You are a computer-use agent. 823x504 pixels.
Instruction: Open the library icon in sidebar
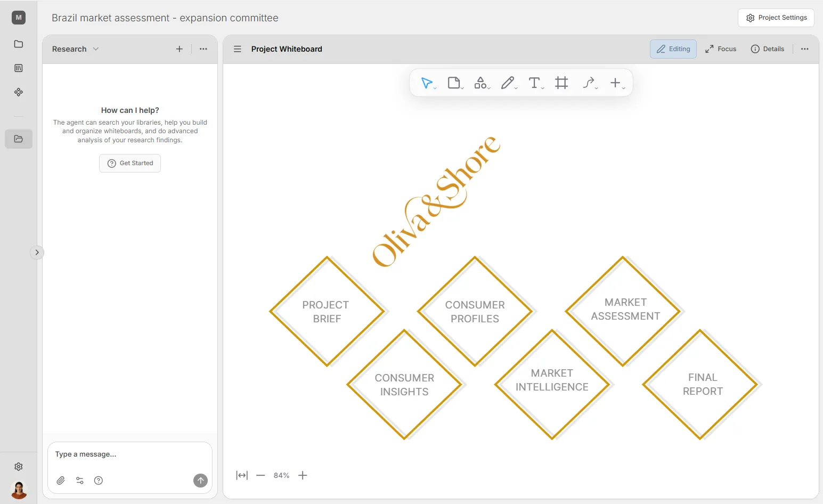coord(19,68)
